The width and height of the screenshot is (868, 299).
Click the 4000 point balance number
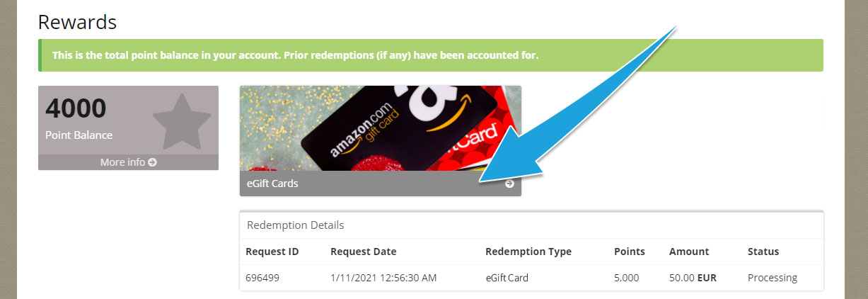pyautogui.click(x=76, y=108)
